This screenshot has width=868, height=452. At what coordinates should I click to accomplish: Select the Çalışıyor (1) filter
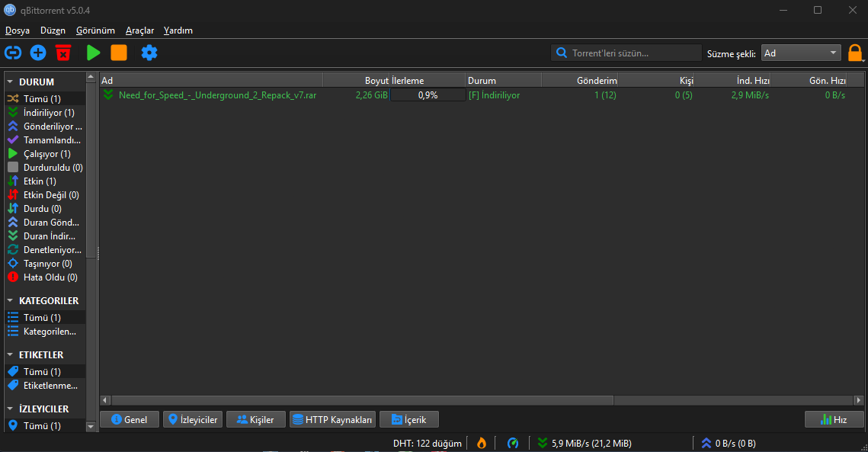tap(46, 154)
